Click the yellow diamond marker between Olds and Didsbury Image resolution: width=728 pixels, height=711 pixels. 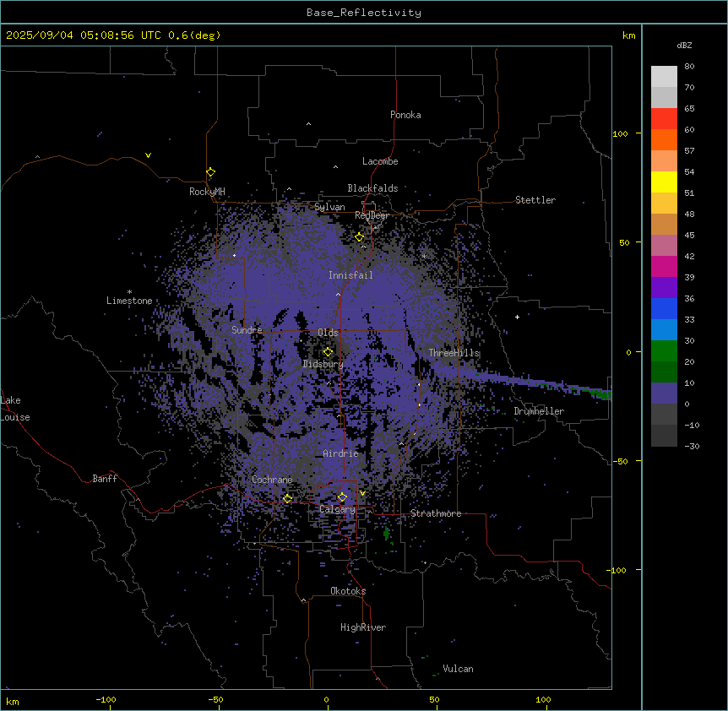click(x=328, y=352)
